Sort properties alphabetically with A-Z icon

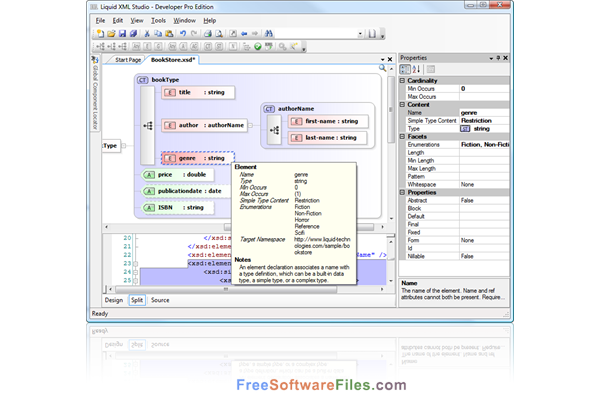416,69
